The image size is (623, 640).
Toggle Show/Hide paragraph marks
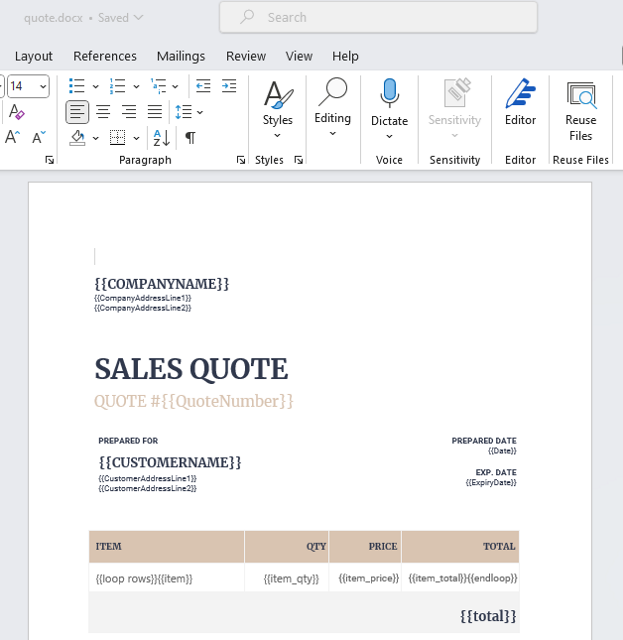coord(190,138)
